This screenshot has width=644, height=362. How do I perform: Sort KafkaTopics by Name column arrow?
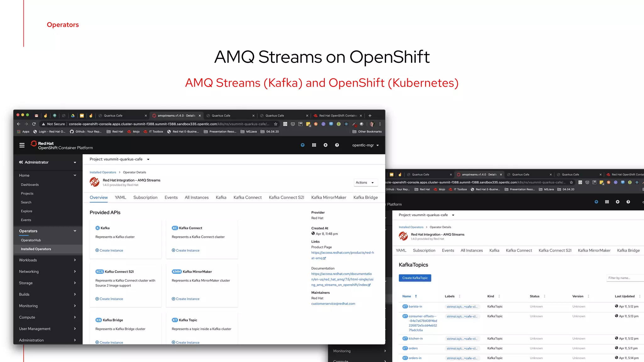pyautogui.click(x=416, y=296)
